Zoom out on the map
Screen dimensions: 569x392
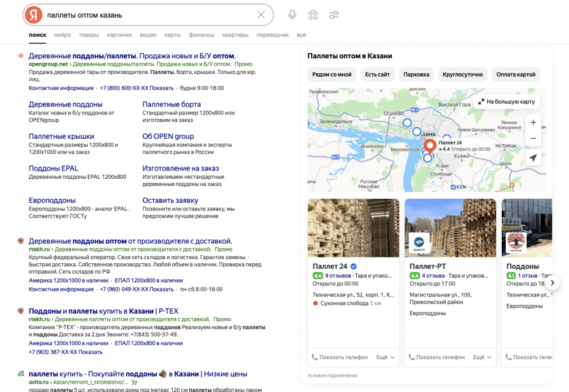click(533, 138)
